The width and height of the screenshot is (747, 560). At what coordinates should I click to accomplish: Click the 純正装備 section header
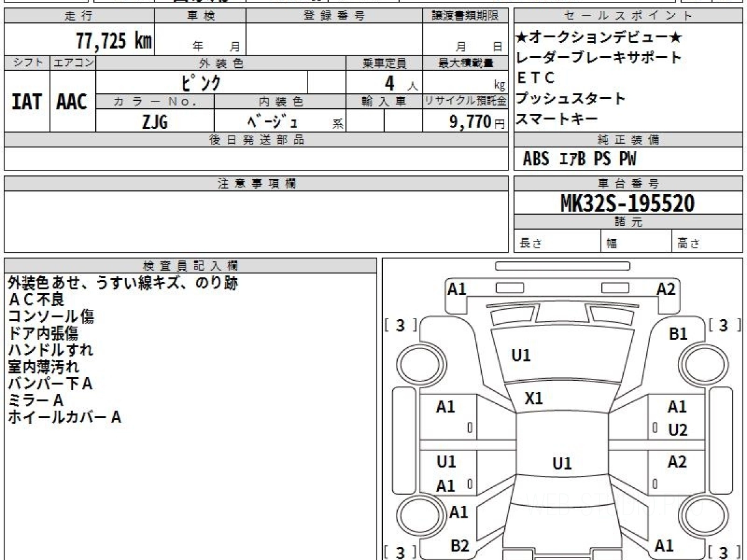pos(628,140)
